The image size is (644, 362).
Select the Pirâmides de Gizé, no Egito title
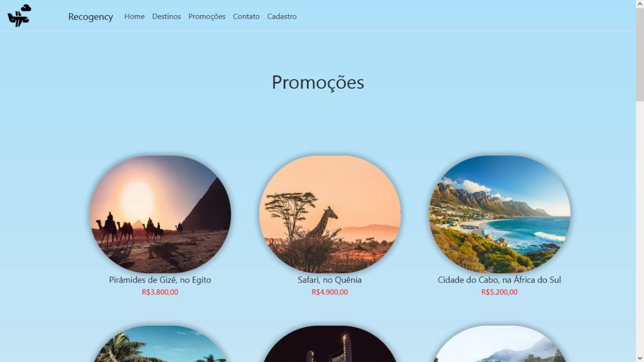click(160, 280)
